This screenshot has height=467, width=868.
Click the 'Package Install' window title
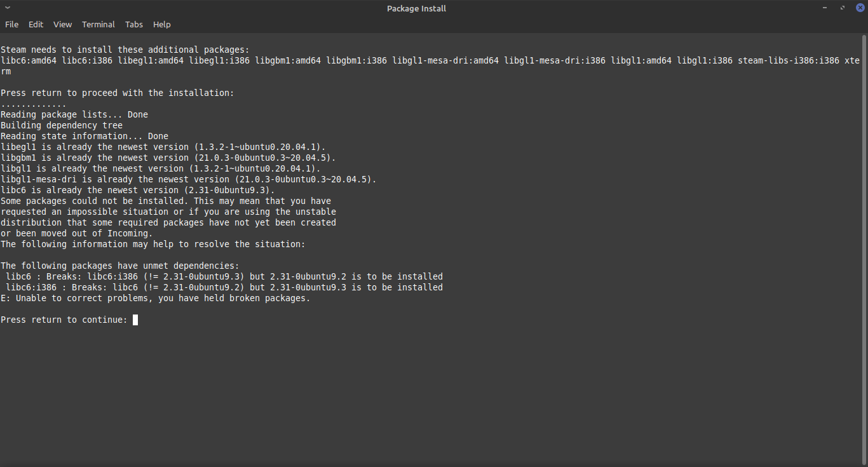pyautogui.click(x=416, y=8)
